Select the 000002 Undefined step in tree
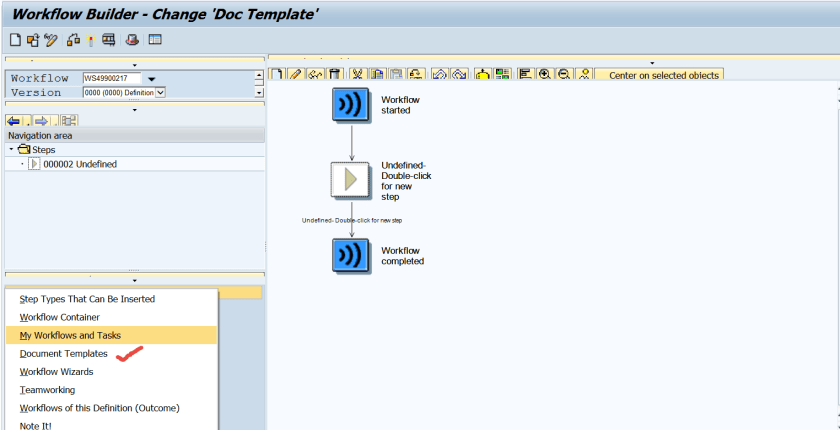The image size is (840, 430). pos(80,164)
